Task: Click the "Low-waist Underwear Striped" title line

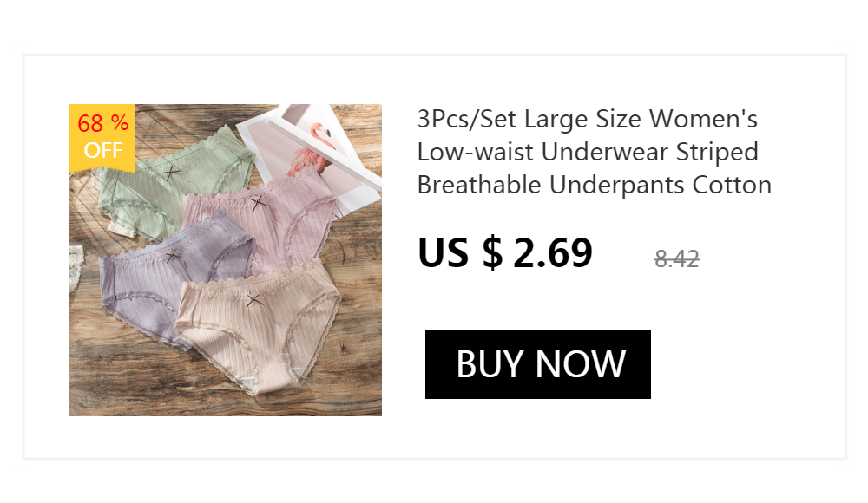Action: click(588, 152)
